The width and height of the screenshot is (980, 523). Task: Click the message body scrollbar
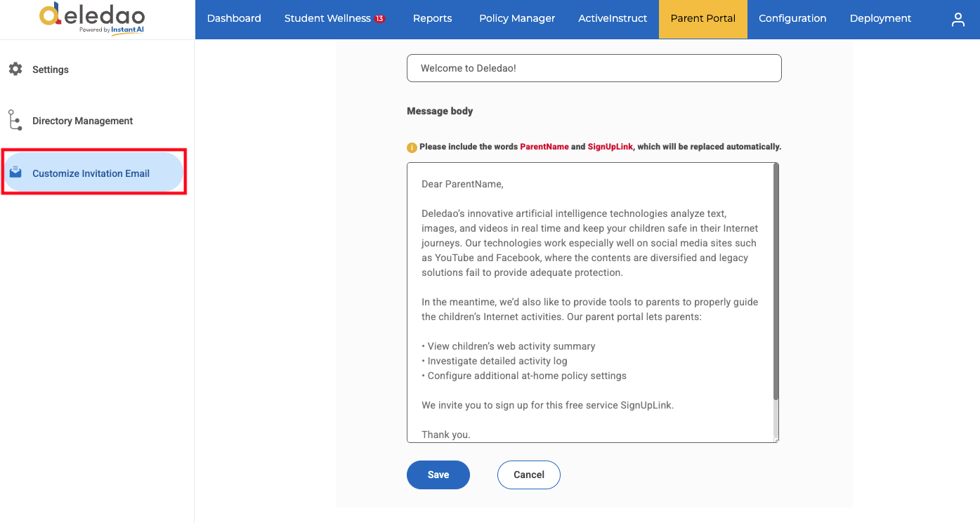click(776, 281)
